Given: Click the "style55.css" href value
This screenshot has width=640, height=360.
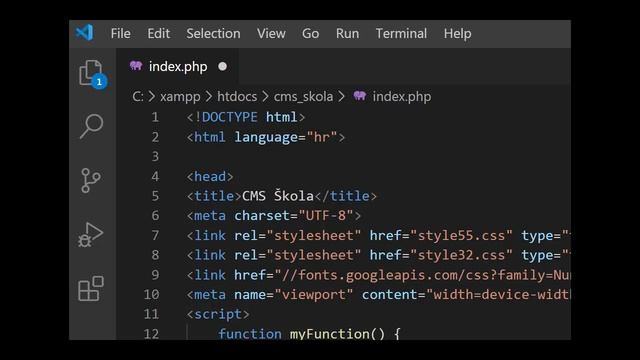Looking at the screenshot, I should 461,236.
